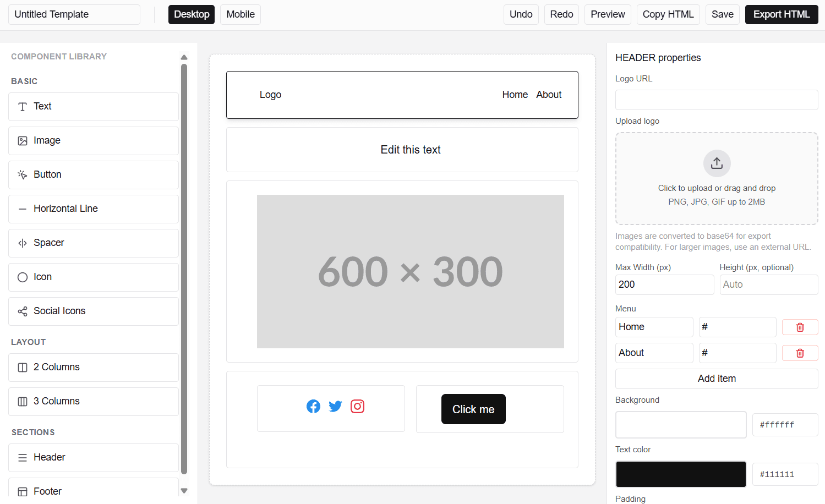Click the Preview button
Screen dimensions: 825x504
(608, 14)
